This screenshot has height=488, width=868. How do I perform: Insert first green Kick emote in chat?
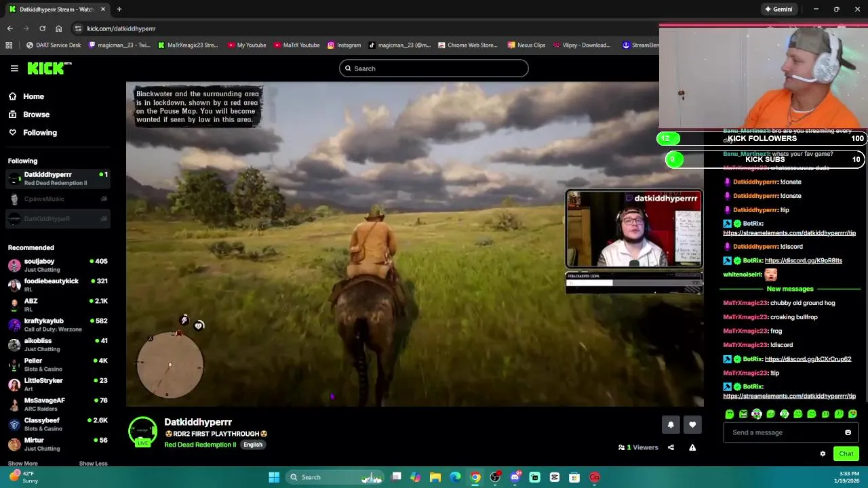pyautogui.click(x=730, y=414)
